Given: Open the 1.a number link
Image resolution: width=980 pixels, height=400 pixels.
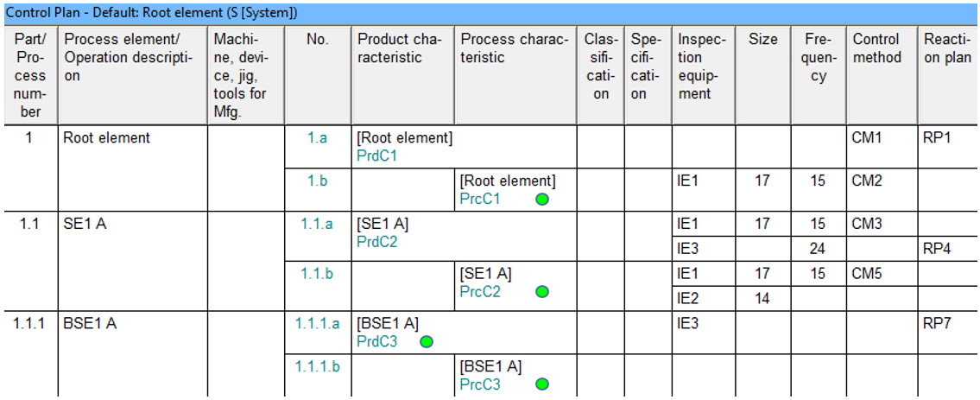Looking at the screenshot, I should pyautogui.click(x=317, y=139).
